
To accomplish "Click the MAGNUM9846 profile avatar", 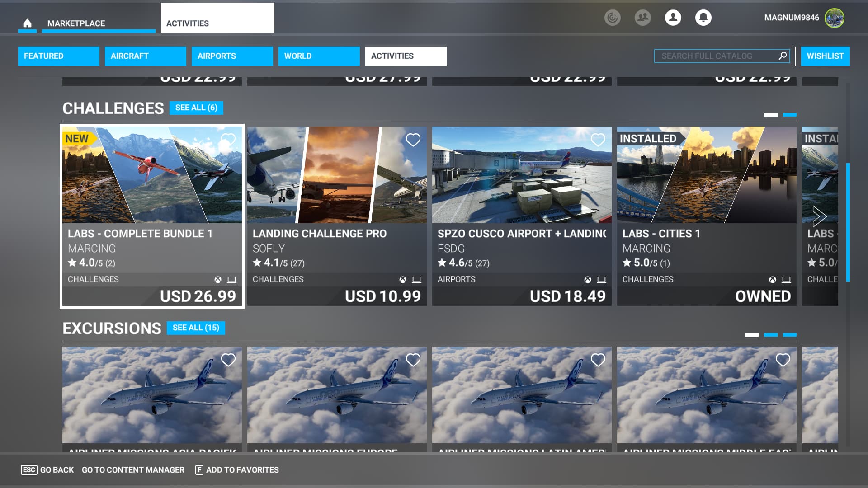I will click(834, 18).
